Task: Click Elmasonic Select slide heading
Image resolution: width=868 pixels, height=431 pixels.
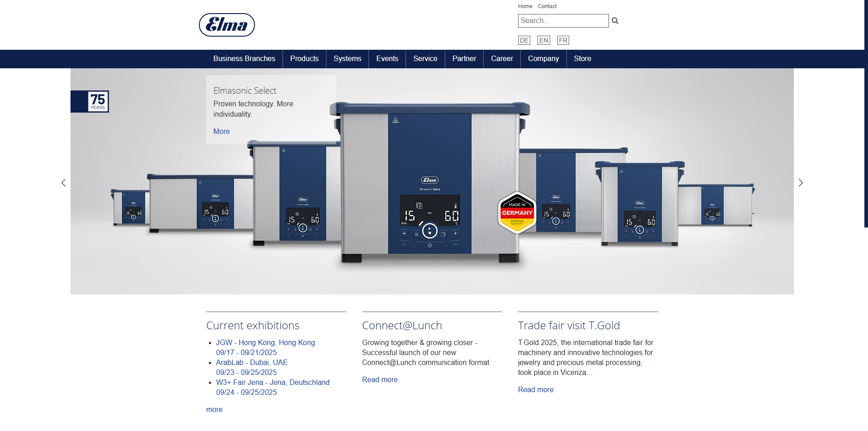Action: click(245, 90)
